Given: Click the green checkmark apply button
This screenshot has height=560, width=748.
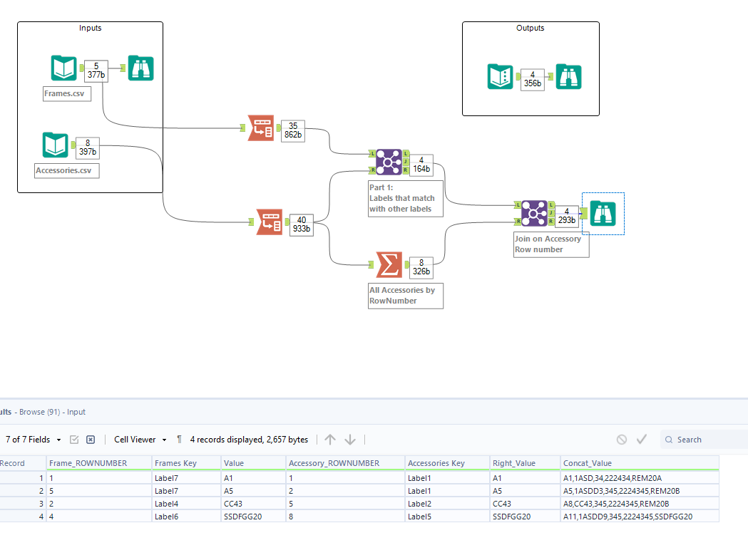Looking at the screenshot, I should [641, 440].
